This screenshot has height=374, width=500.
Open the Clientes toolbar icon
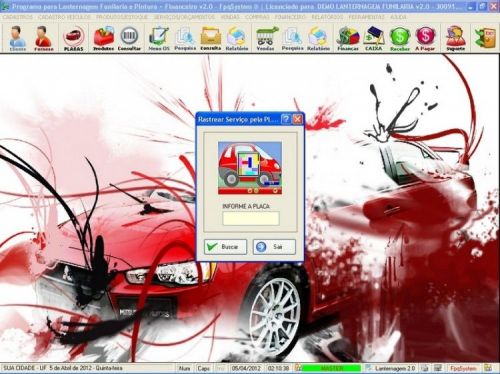tap(17, 39)
